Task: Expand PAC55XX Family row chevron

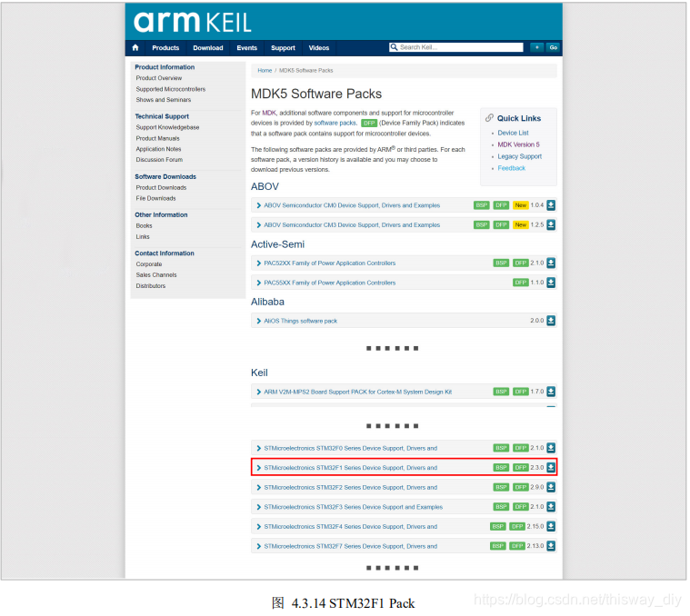Action: (x=259, y=283)
